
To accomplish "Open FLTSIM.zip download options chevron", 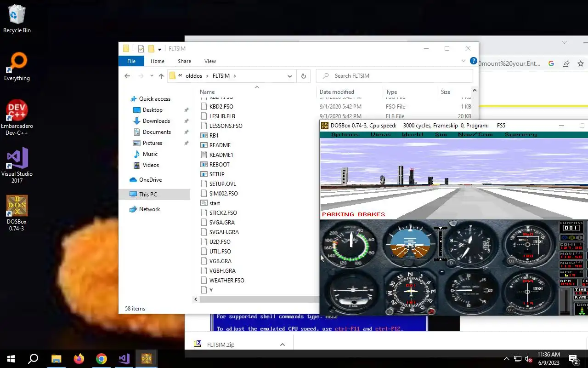I will click(x=283, y=345).
